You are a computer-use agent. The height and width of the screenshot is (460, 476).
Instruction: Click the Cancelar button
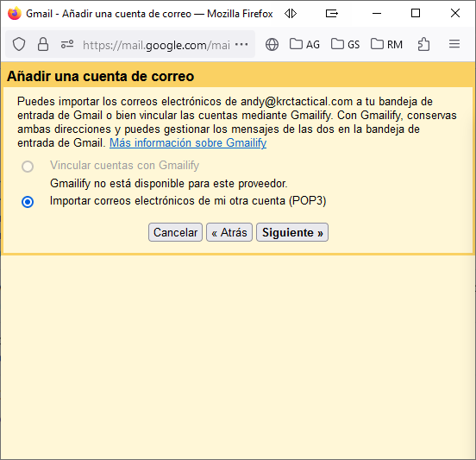[175, 232]
